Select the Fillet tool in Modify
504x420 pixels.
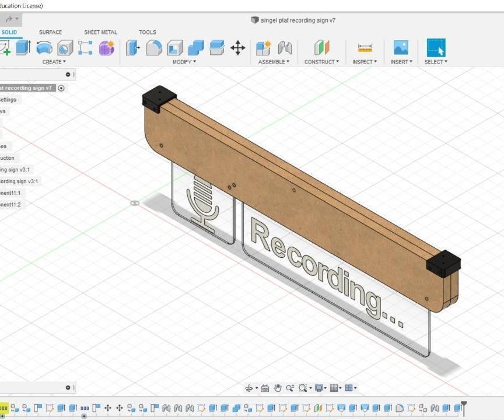tap(154, 48)
